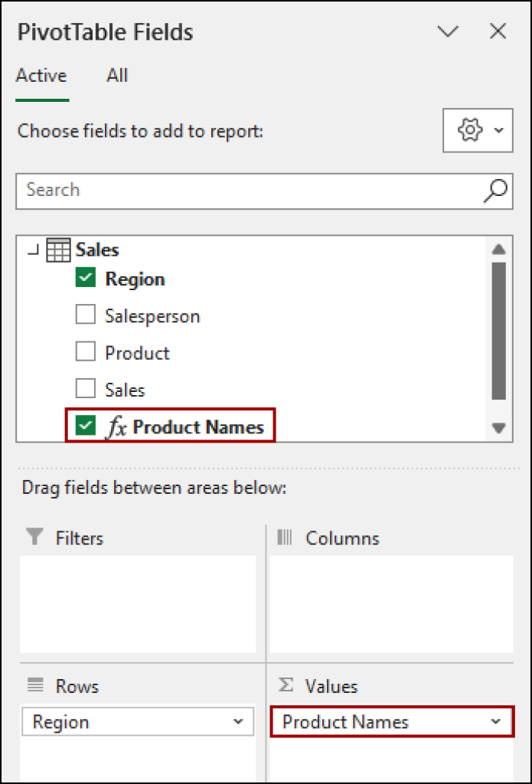Select the Active tab
Image resolution: width=532 pixels, height=784 pixels.
[41, 75]
